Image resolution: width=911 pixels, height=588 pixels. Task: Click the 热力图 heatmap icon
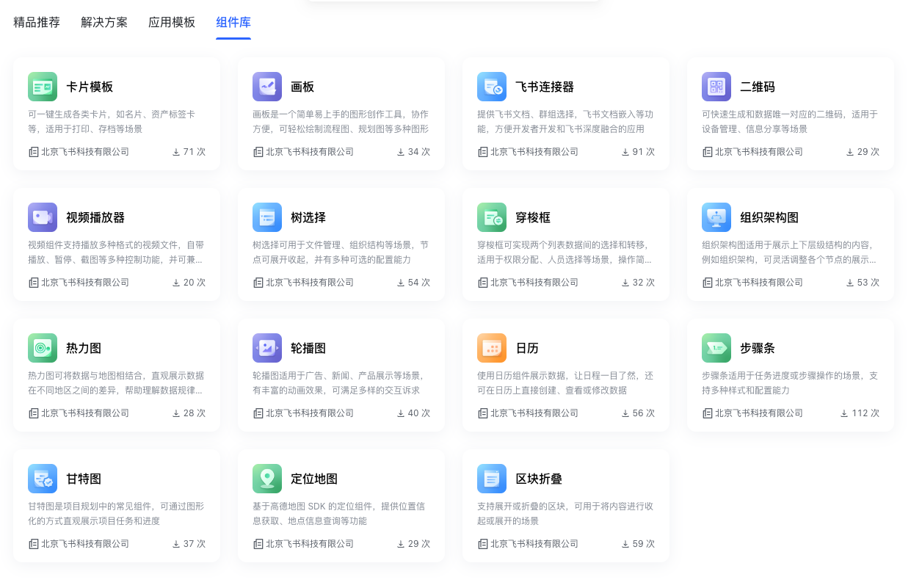click(43, 348)
